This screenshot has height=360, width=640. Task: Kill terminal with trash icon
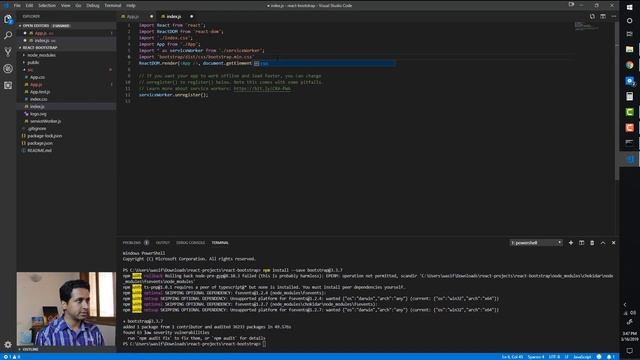click(592, 243)
